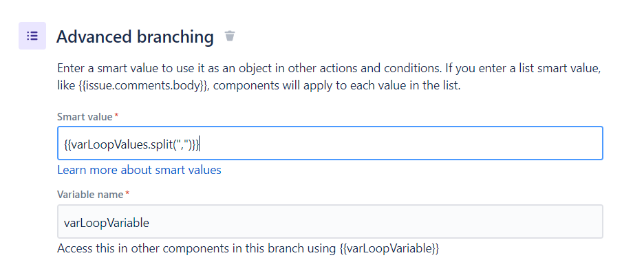This screenshot has width=644, height=271.
Task: Click the Enter a smart value description line
Action: coord(329,68)
